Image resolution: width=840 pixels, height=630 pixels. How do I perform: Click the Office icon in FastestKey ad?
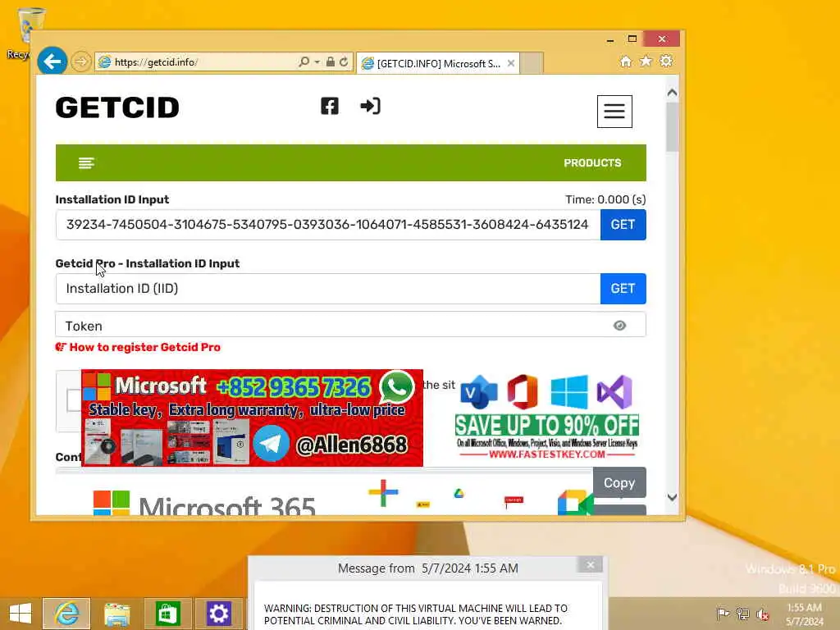pos(523,391)
